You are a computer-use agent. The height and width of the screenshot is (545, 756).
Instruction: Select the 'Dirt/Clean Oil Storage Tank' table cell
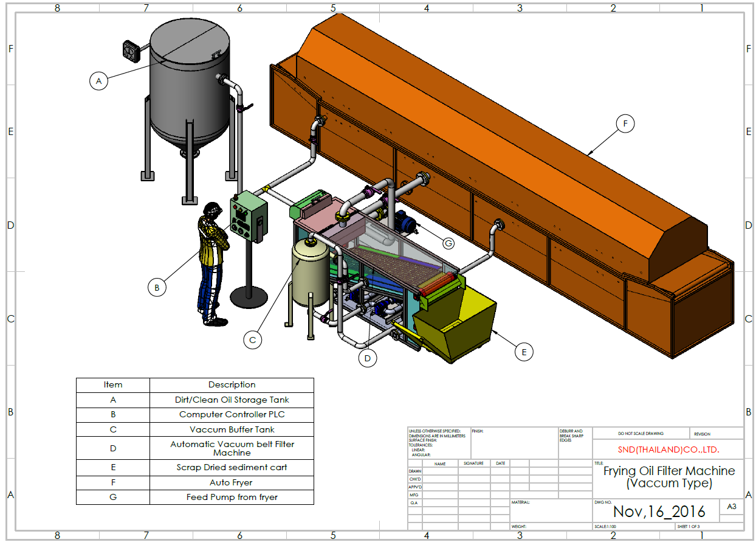click(232, 400)
